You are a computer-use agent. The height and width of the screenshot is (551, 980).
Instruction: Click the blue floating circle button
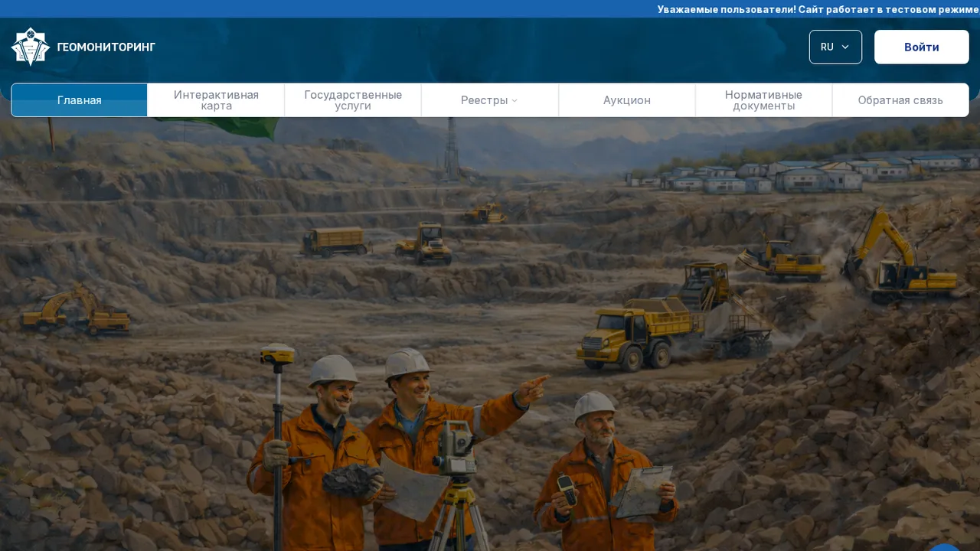point(945,546)
